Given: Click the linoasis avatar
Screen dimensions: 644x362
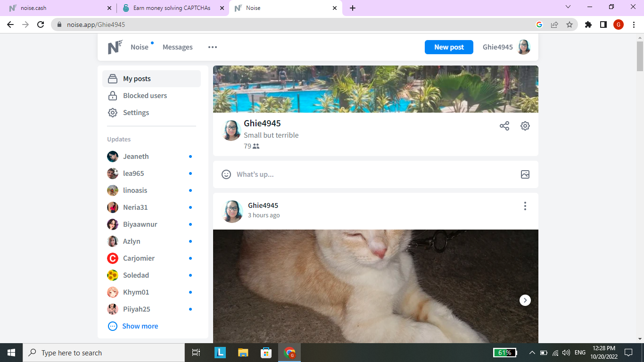Looking at the screenshot, I should [x=113, y=190].
